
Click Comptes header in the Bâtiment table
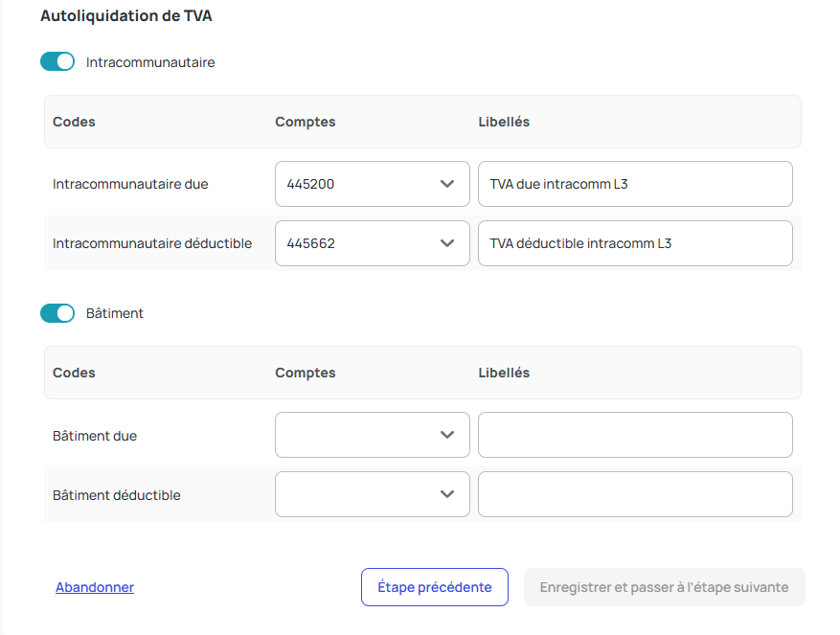click(x=305, y=373)
